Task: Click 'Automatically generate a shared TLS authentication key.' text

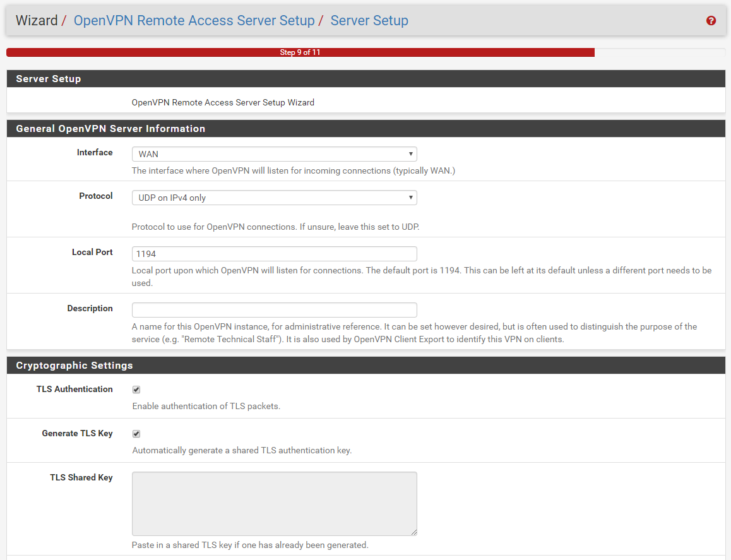Action: click(242, 450)
